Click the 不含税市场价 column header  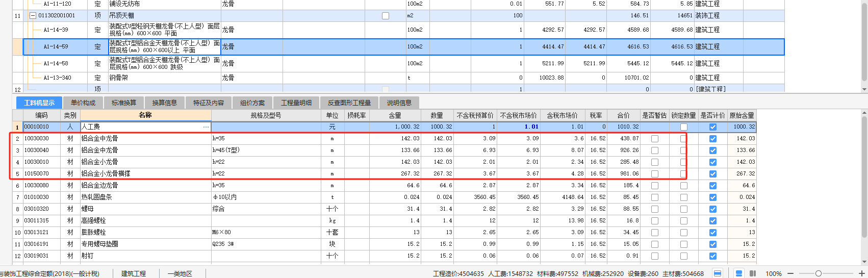coord(519,115)
